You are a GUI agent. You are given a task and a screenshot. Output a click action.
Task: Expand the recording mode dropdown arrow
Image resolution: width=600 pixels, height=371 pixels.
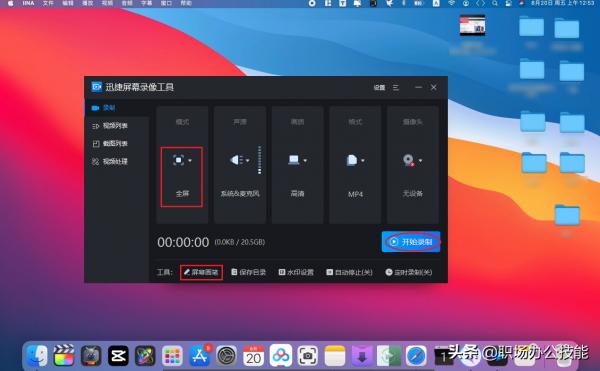click(x=190, y=161)
